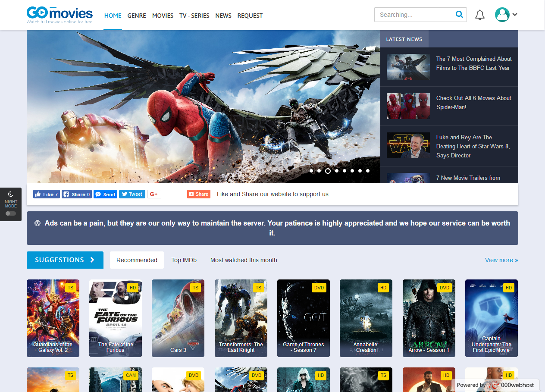Screen dimensions: 545x392
Task: Toggle Night Mode switch on
Action: 11,213
